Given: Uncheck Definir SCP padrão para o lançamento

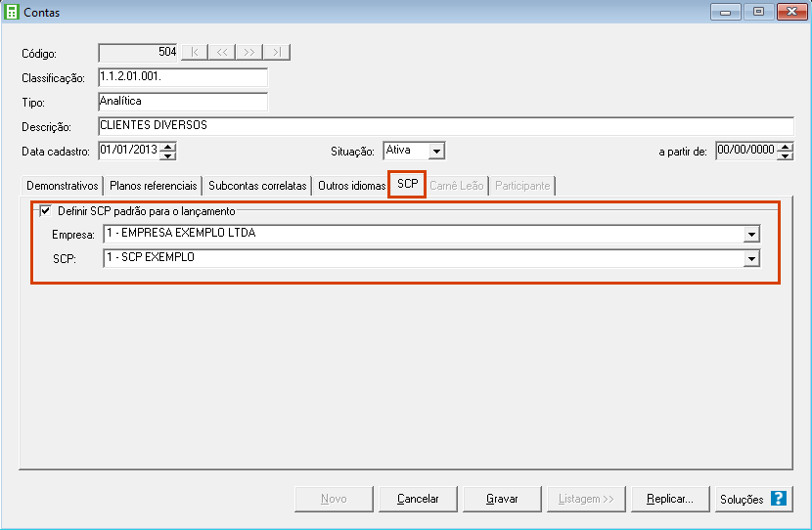Looking at the screenshot, I should (45, 211).
